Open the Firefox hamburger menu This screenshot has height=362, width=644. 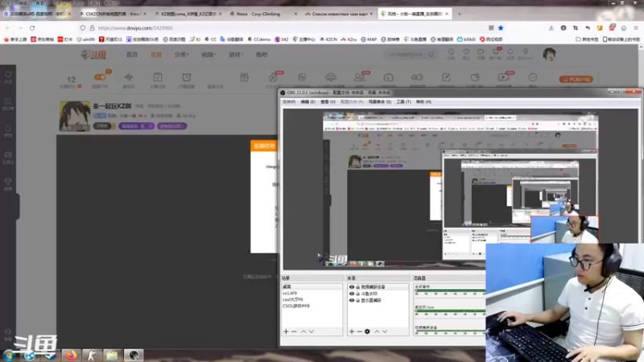tap(636, 28)
